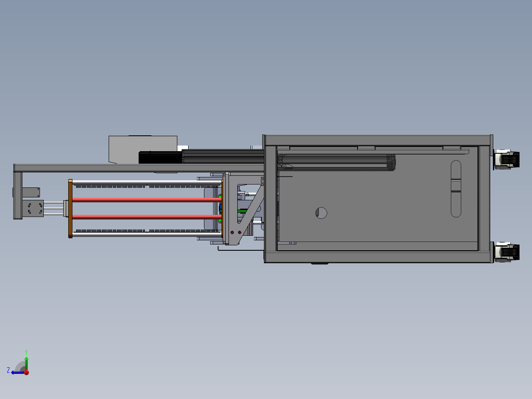Select the square motor flange with four holes
532x399 pixels.
[33, 208]
